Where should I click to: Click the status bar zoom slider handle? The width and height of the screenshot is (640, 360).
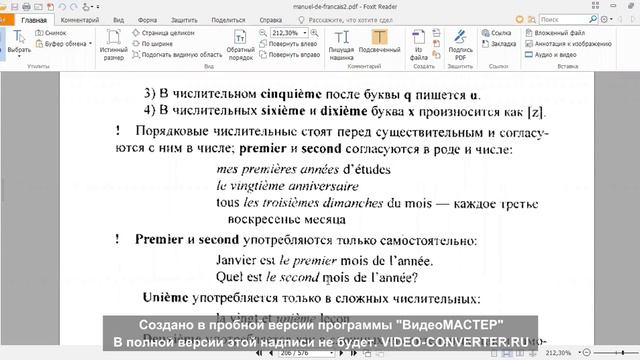[623, 352]
